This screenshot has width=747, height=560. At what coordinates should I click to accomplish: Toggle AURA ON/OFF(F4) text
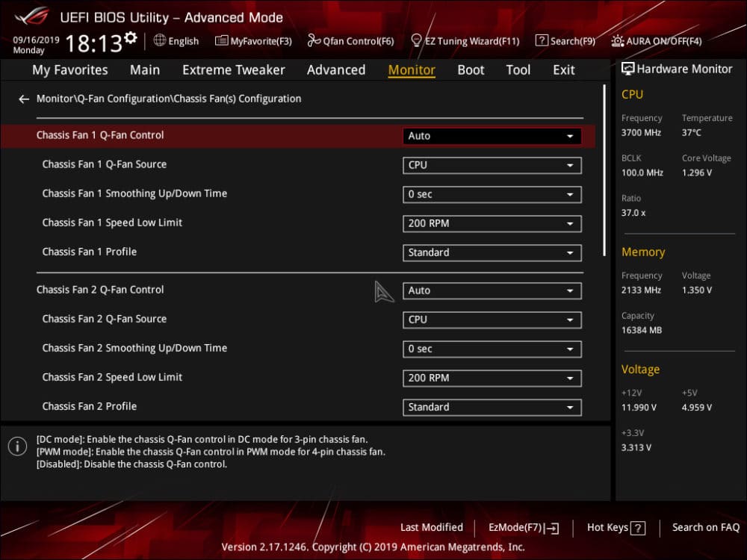coord(663,41)
